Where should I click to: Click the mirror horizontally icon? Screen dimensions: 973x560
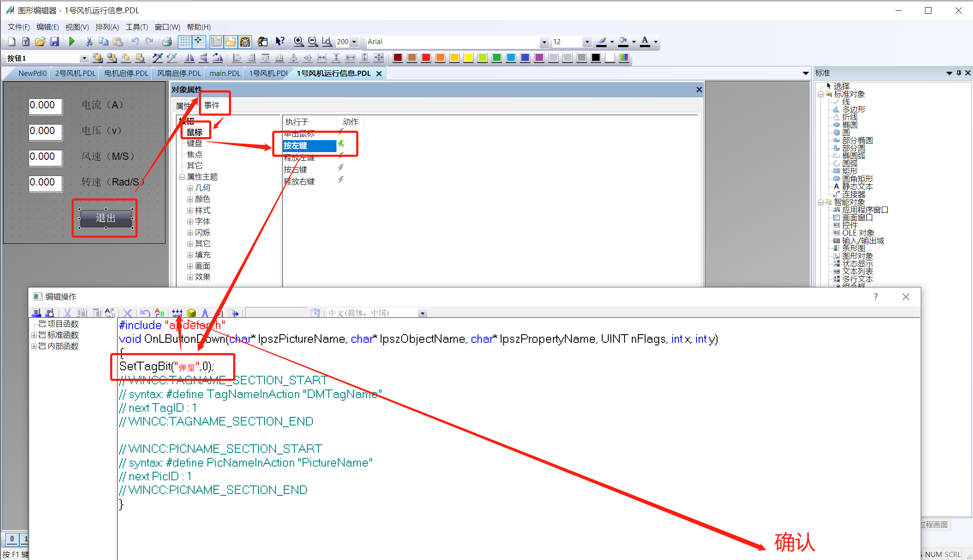click(189, 58)
